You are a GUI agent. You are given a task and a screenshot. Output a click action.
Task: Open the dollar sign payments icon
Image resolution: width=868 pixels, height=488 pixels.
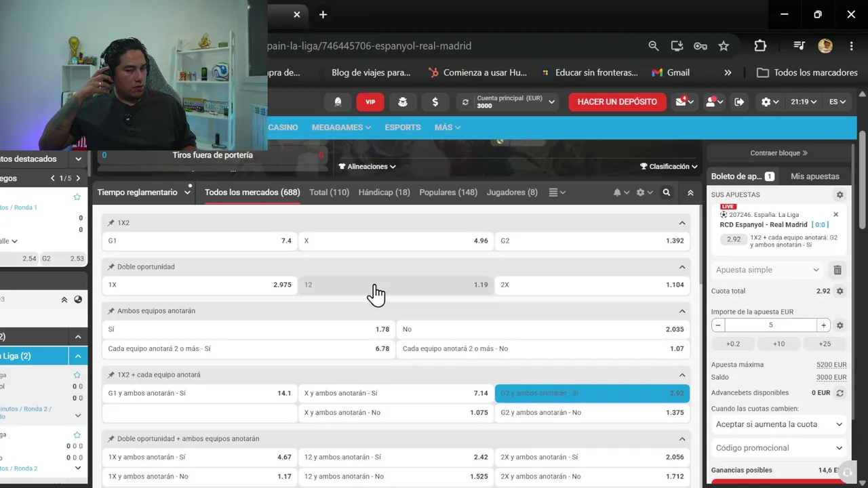pyautogui.click(x=435, y=102)
